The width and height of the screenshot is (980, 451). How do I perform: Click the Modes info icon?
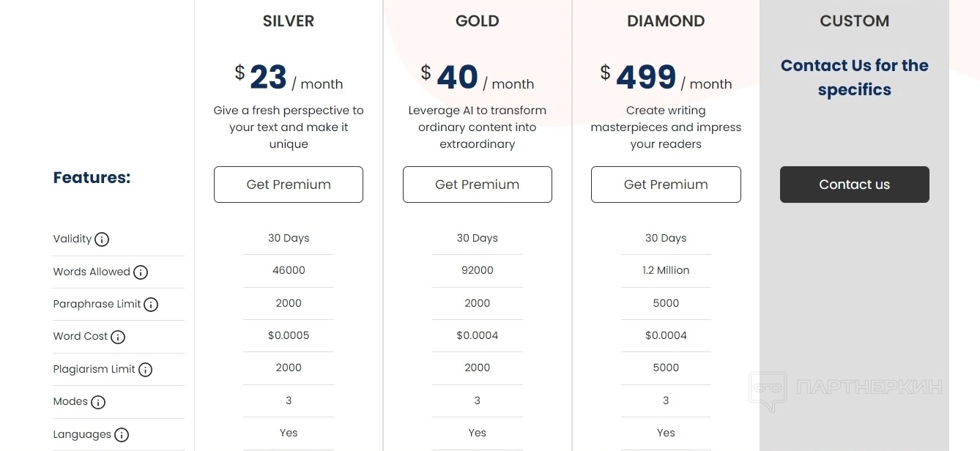click(x=98, y=402)
